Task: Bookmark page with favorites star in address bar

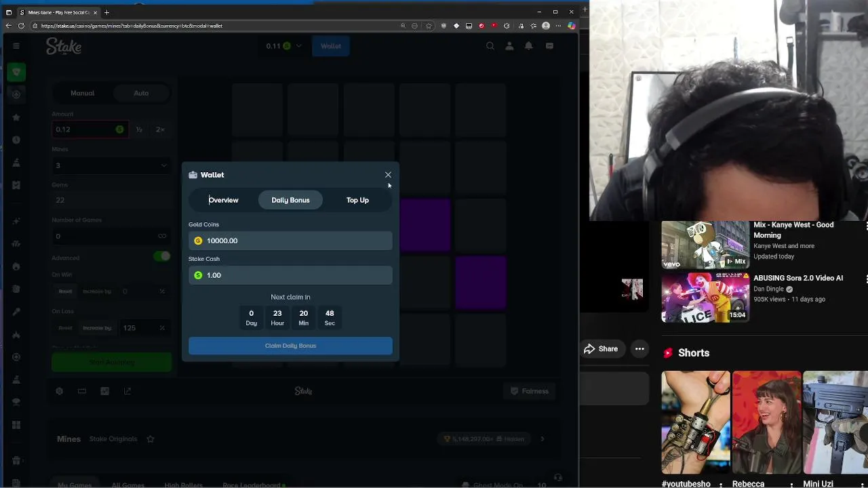Action: 429,26
